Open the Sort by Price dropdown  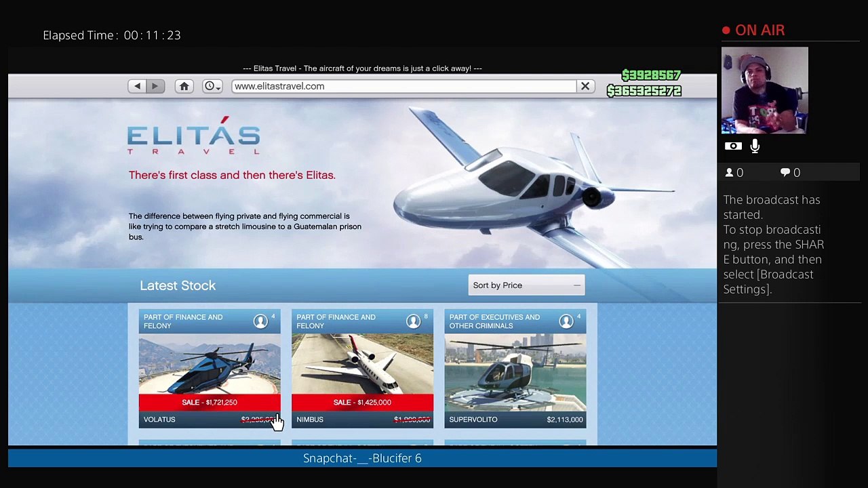(526, 285)
